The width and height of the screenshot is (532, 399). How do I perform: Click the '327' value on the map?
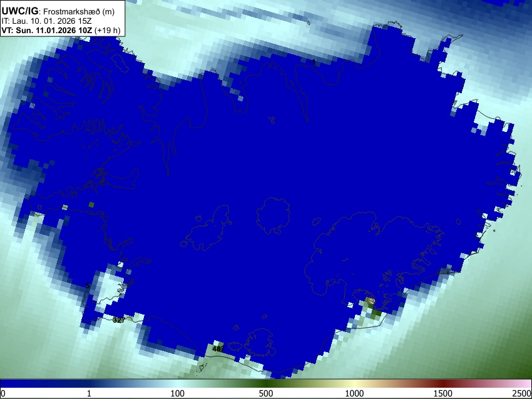[x=118, y=320]
